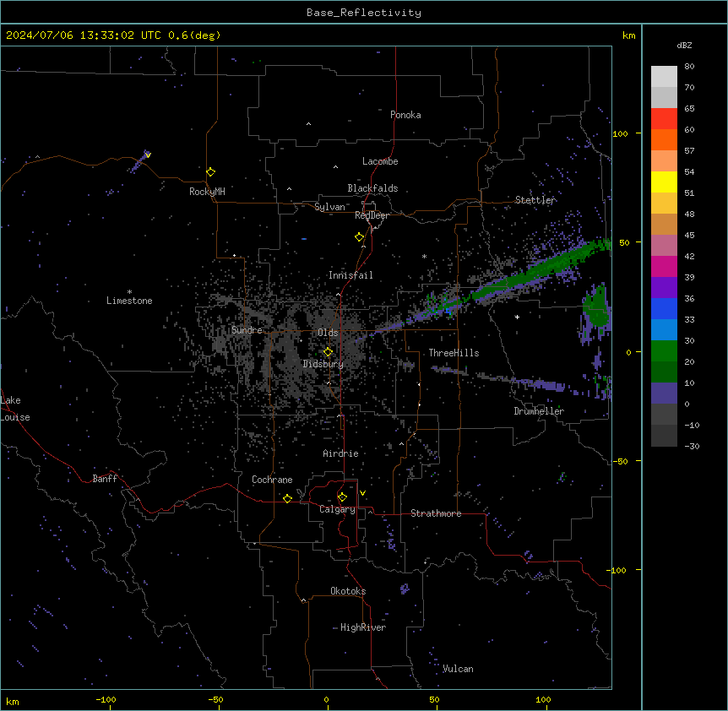This screenshot has width=728, height=711.
Task: Click the green echo blob at the east edge
Action: (x=596, y=307)
